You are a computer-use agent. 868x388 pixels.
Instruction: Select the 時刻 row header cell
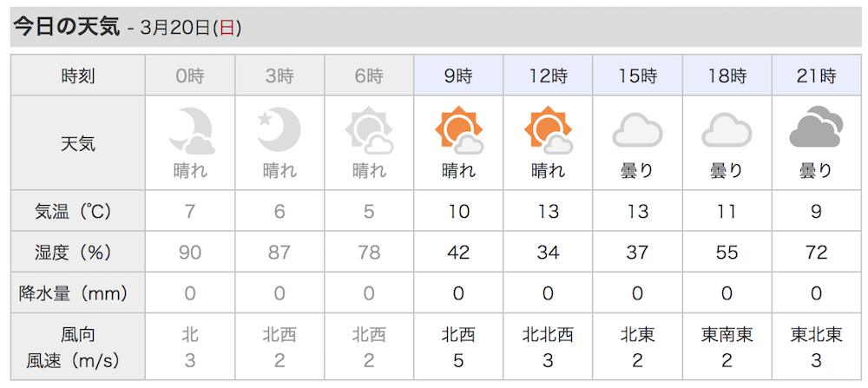point(78,75)
